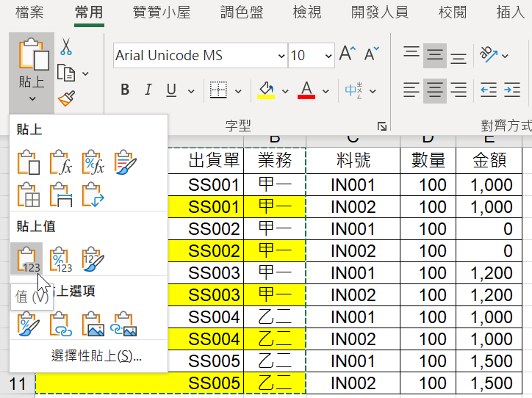Open 選擇性貼上(S)... dialog
532x398 pixels.
(x=96, y=356)
